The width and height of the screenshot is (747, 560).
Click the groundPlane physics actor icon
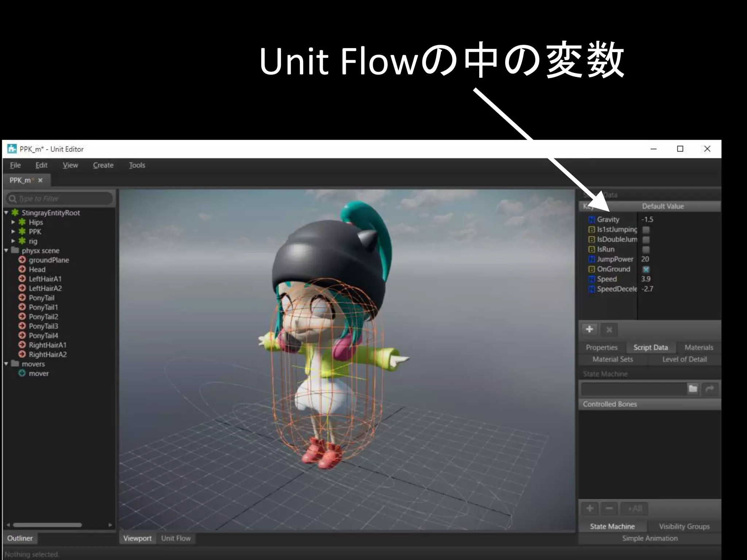click(22, 260)
